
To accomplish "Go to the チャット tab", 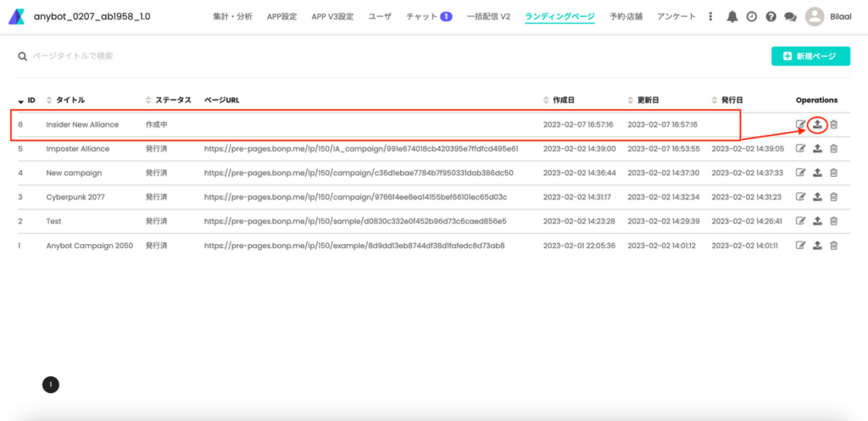I will point(429,16).
